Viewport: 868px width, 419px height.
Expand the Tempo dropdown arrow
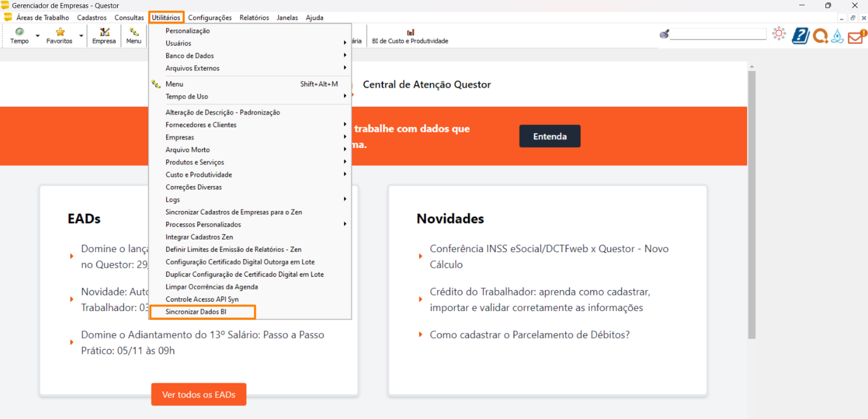(x=38, y=36)
